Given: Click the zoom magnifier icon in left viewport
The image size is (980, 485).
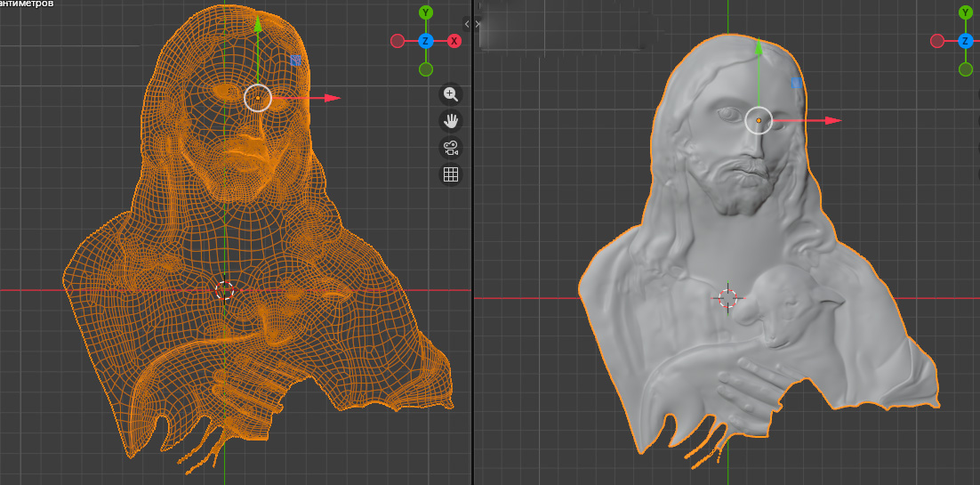Looking at the screenshot, I should pos(451,93).
